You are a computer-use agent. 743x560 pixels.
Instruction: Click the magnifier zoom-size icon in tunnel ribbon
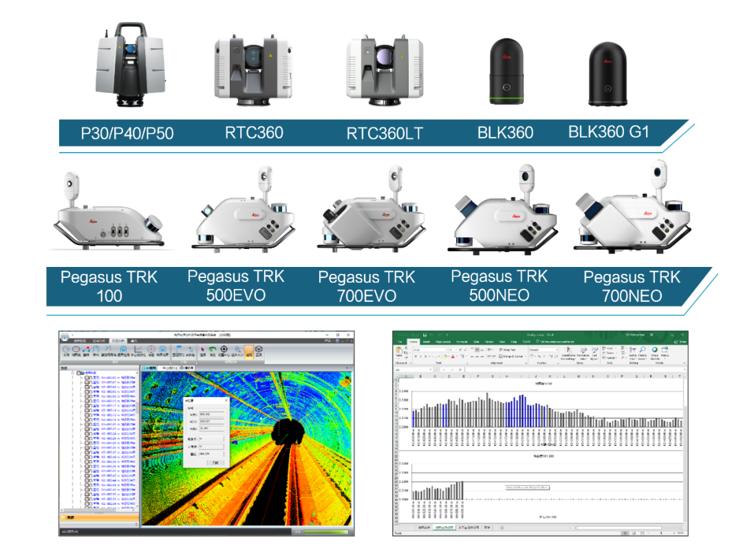pos(237,349)
